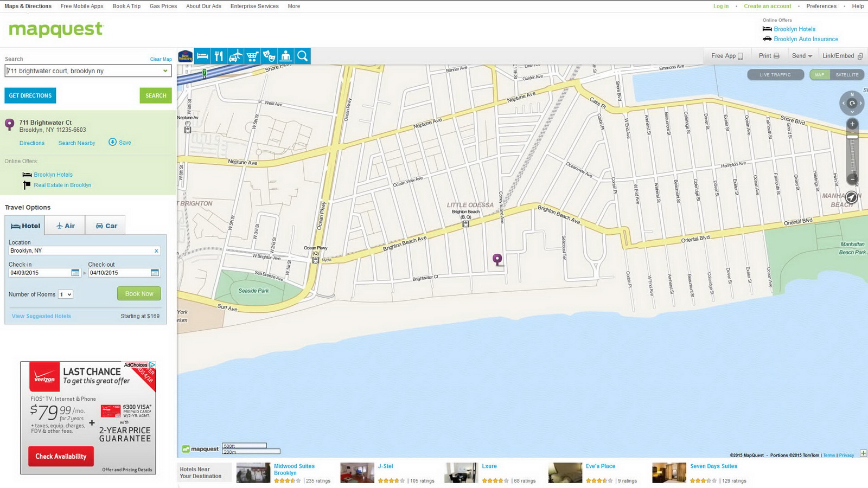868x488 pixels.
Task: Click the AdChoices icon on the ad
Action: tap(152, 365)
